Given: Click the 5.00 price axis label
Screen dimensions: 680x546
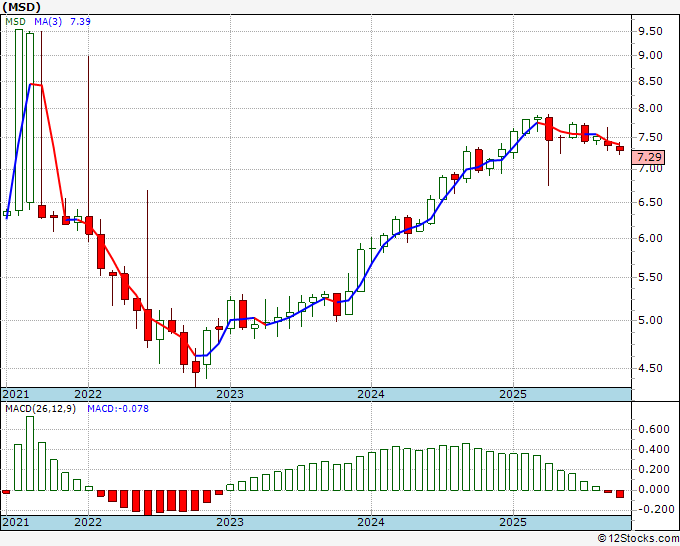Looking at the screenshot, I should (650, 320).
